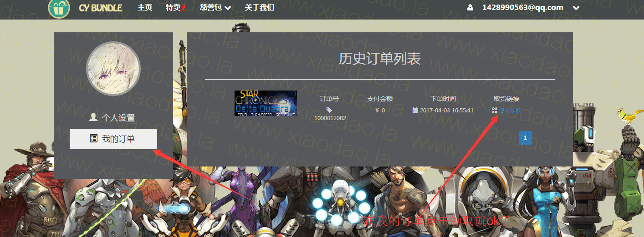Screen dimensions: 644x237
Task: Click the 订单号 column header
Action: point(329,99)
